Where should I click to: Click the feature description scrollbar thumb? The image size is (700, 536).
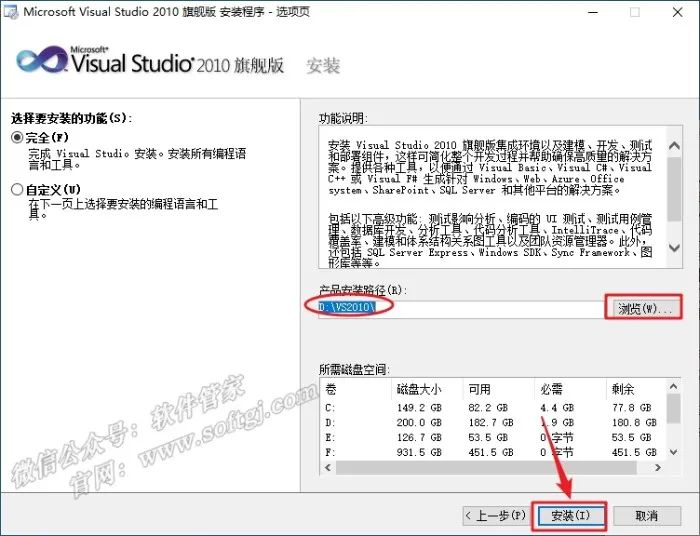click(x=674, y=187)
